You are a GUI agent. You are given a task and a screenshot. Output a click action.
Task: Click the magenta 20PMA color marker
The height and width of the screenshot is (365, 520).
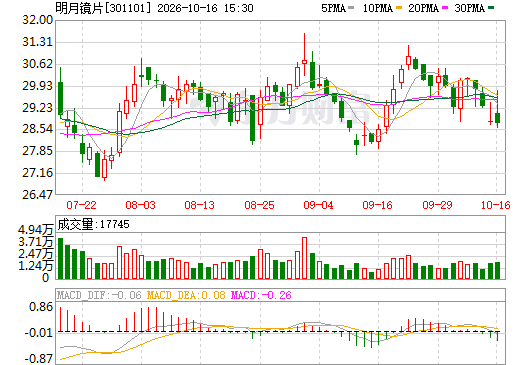445,8
